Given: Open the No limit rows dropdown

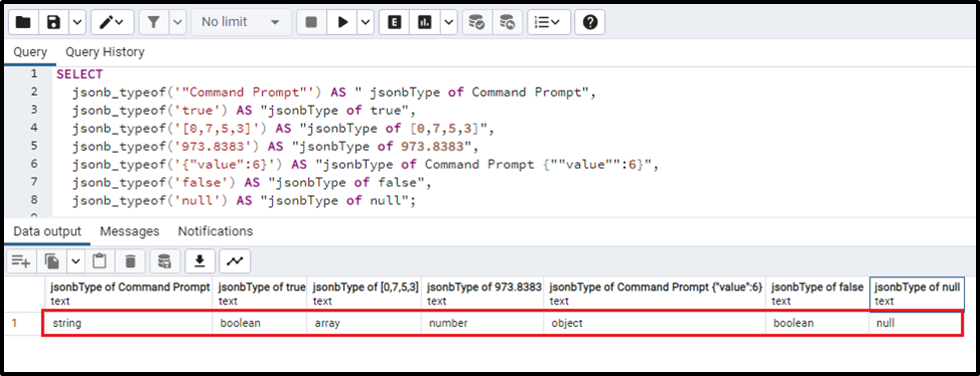Looking at the screenshot, I should pyautogui.click(x=241, y=22).
